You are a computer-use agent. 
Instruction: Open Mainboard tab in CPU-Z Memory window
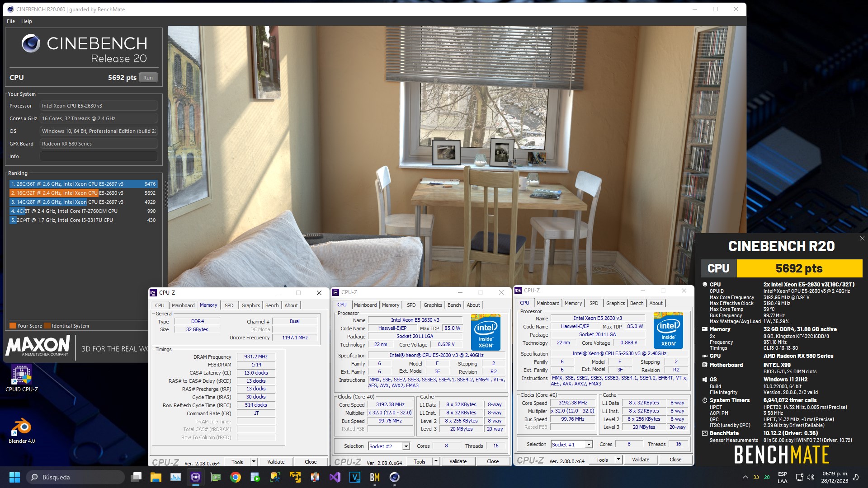[183, 305]
